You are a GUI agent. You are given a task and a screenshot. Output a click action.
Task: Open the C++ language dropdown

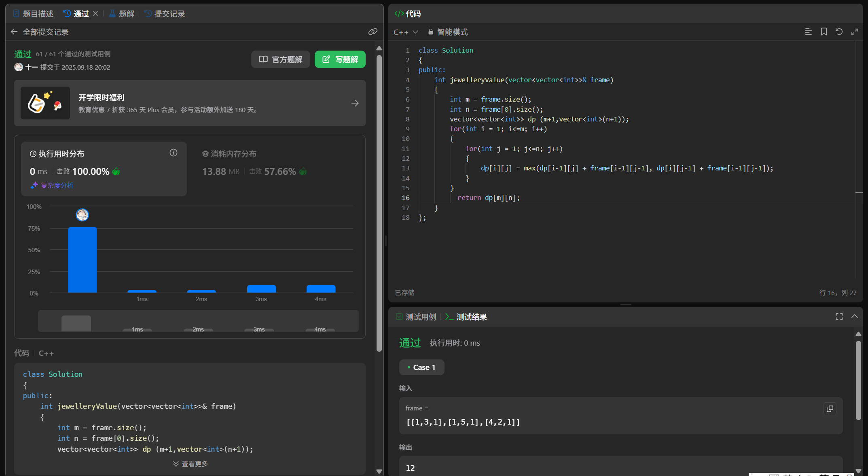click(x=406, y=32)
